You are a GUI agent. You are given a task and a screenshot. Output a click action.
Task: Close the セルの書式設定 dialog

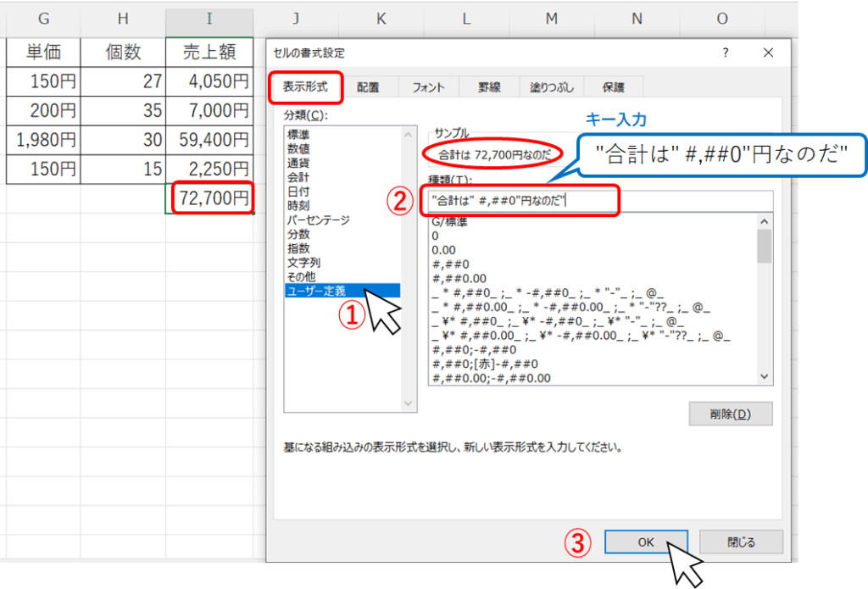(768, 53)
